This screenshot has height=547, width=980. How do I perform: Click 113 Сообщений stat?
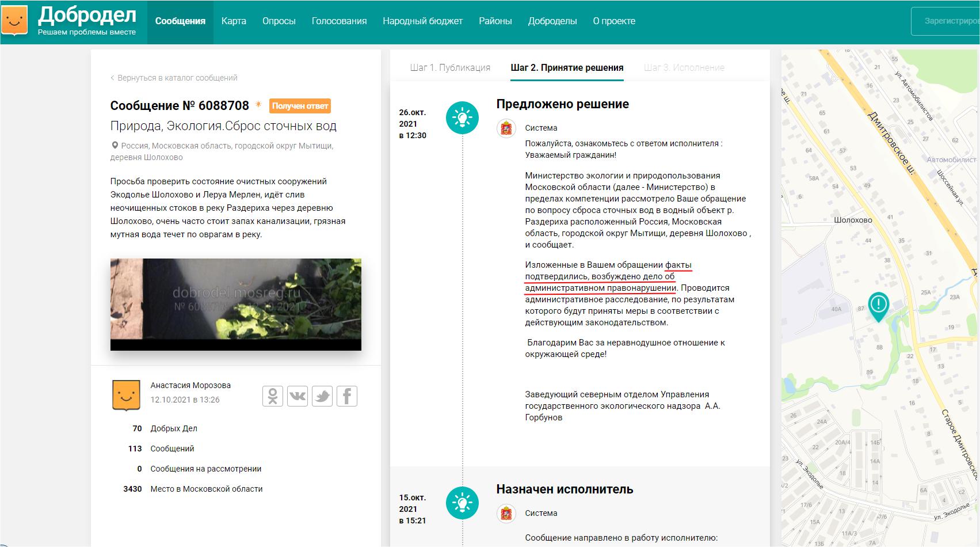coord(161,449)
